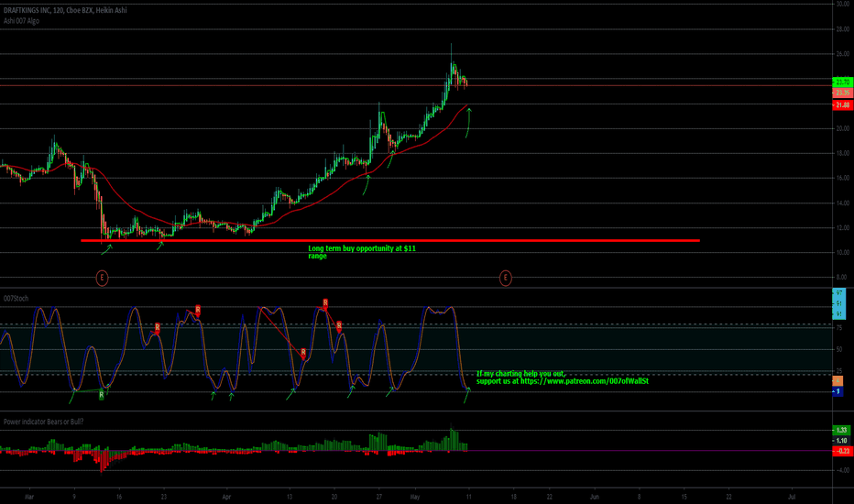
Task: Click the 20.00 price axis value
Action: pyautogui.click(x=843, y=128)
